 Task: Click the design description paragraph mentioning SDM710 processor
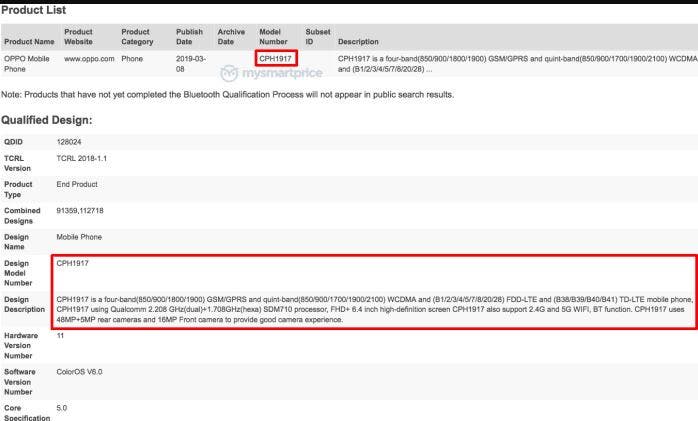tap(375, 309)
